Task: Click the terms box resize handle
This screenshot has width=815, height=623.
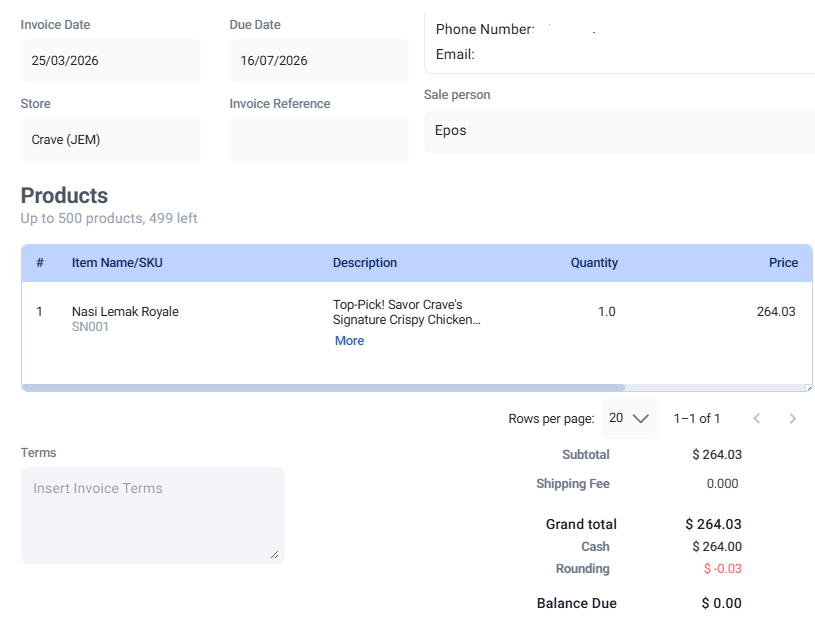Action: pyautogui.click(x=275, y=554)
